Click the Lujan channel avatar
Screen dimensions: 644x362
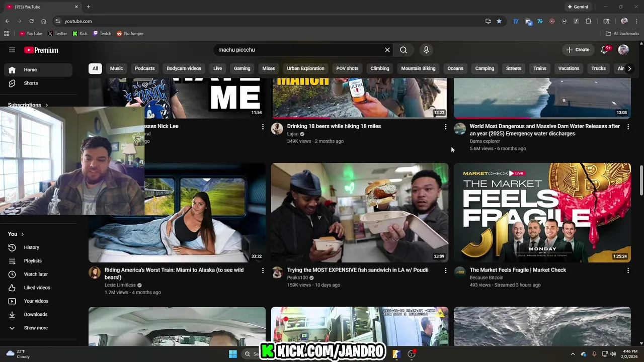(x=277, y=129)
